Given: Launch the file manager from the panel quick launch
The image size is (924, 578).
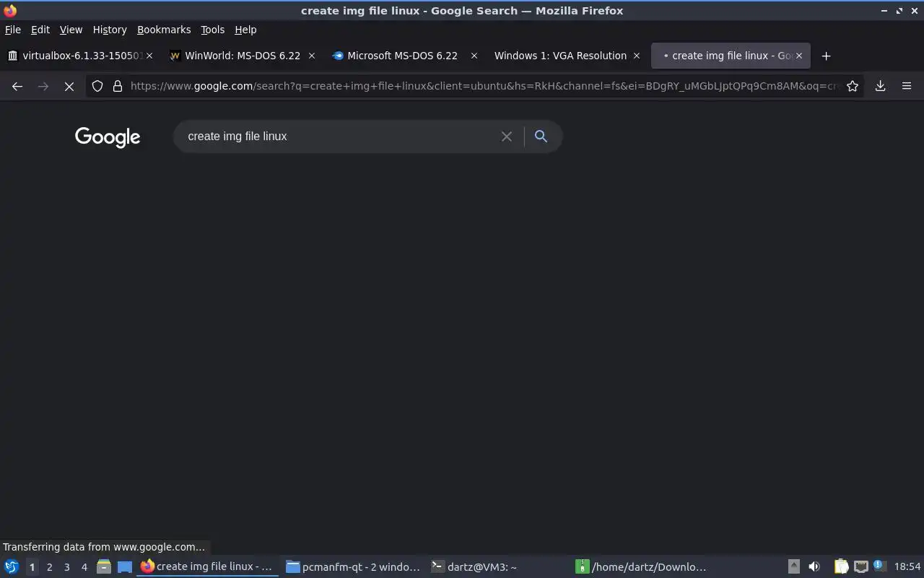Looking at the screenshot, I should (x=104, y=566).
